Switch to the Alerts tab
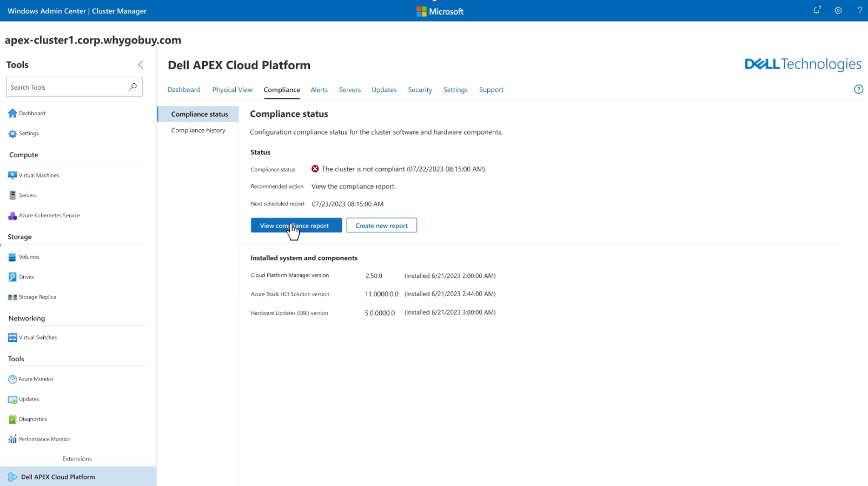The image size is (868, 486). 319,90
